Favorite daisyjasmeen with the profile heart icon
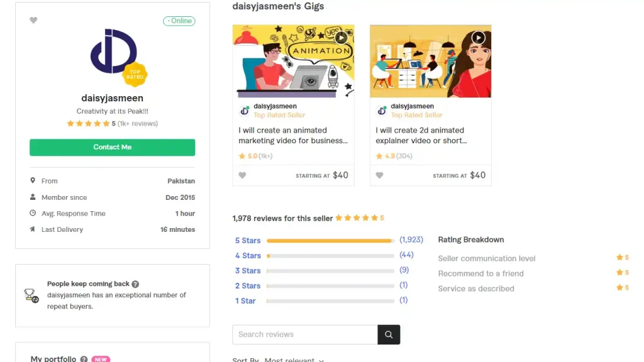Image resolution: width=644 pixels, height=362 pixels. 34,20
